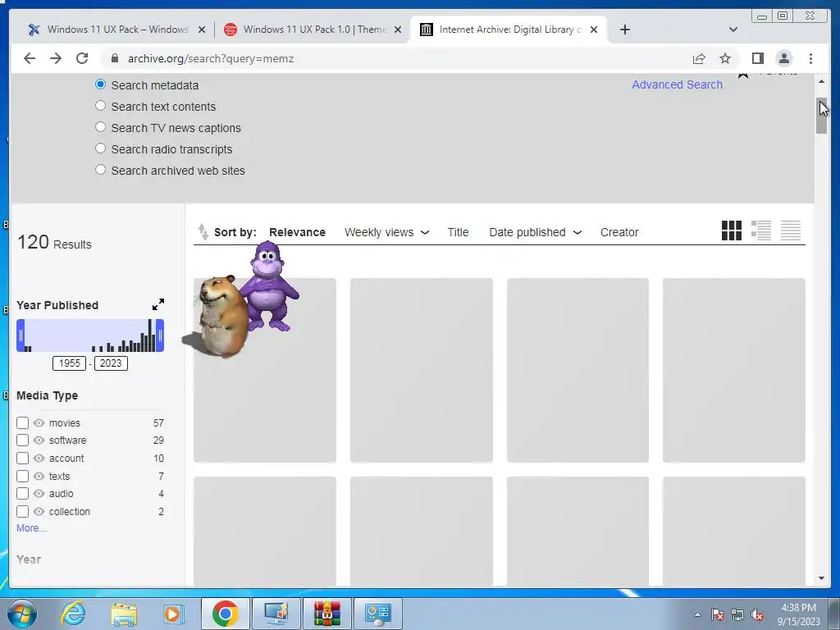
Task: Click the hamster desktop character
Action: (x=222, y=316)
